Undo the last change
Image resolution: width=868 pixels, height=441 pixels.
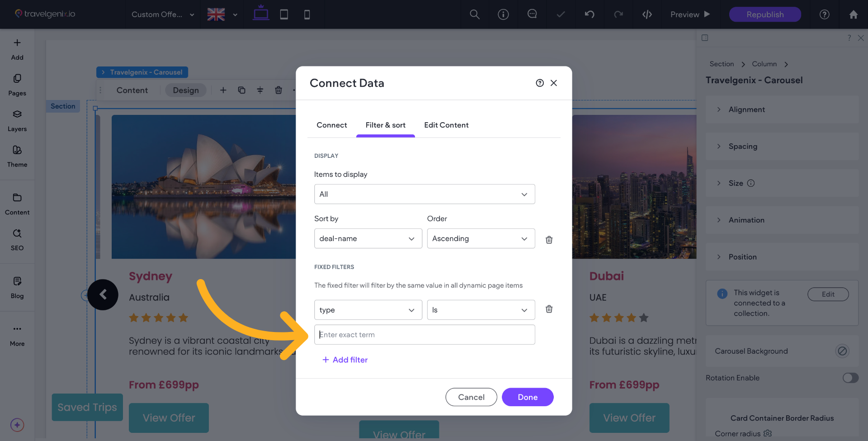590,14
